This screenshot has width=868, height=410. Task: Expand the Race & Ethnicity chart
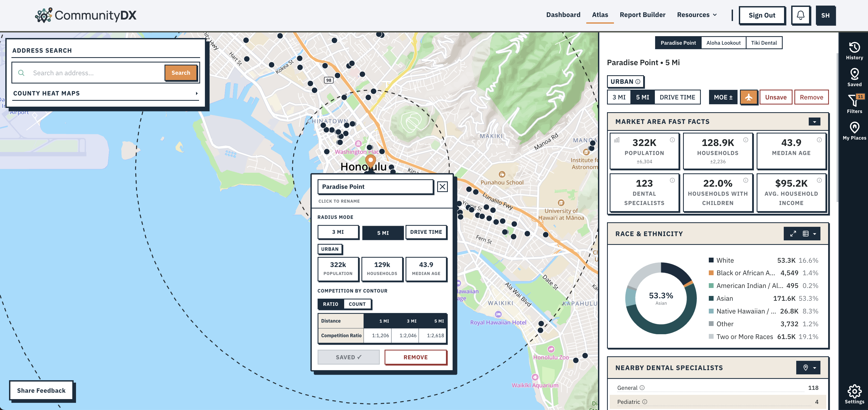793,234
